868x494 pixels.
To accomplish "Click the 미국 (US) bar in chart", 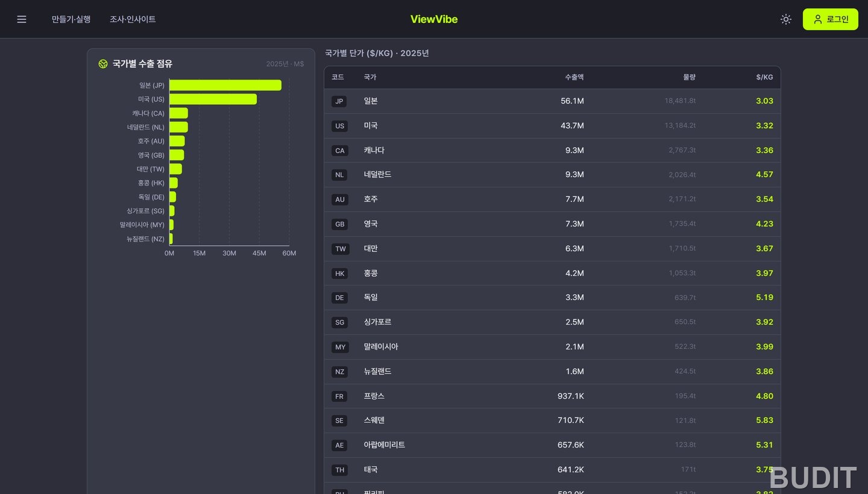I will [x=213, y=99].
